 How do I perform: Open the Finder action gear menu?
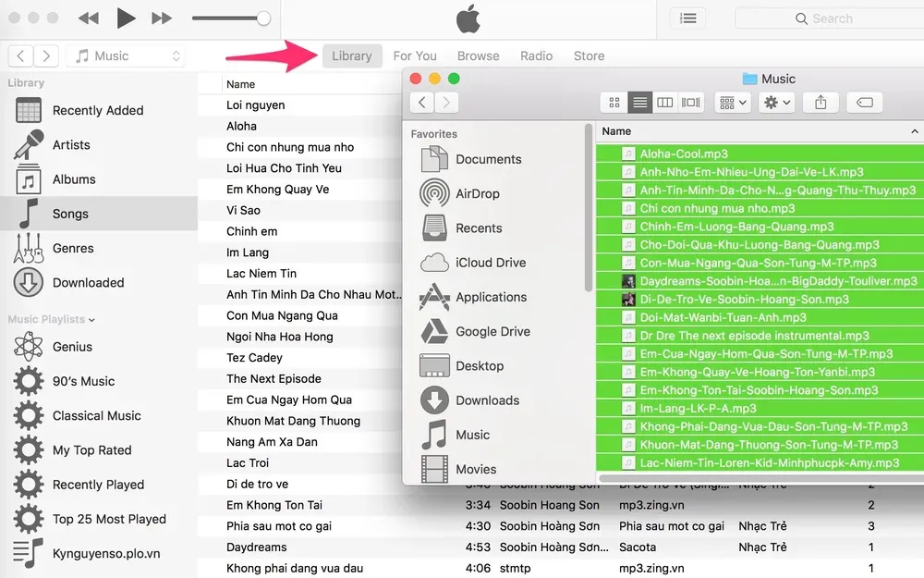point(776,102)
